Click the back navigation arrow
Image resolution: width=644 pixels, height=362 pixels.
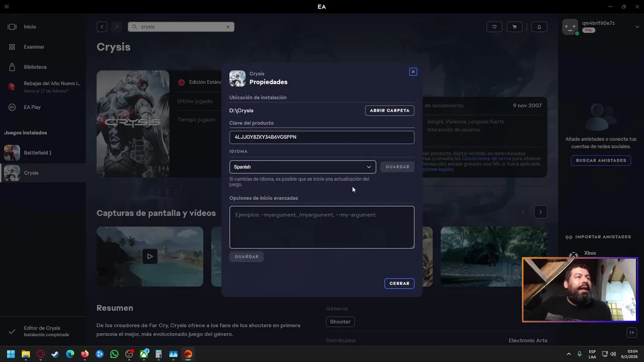[102, 27]
